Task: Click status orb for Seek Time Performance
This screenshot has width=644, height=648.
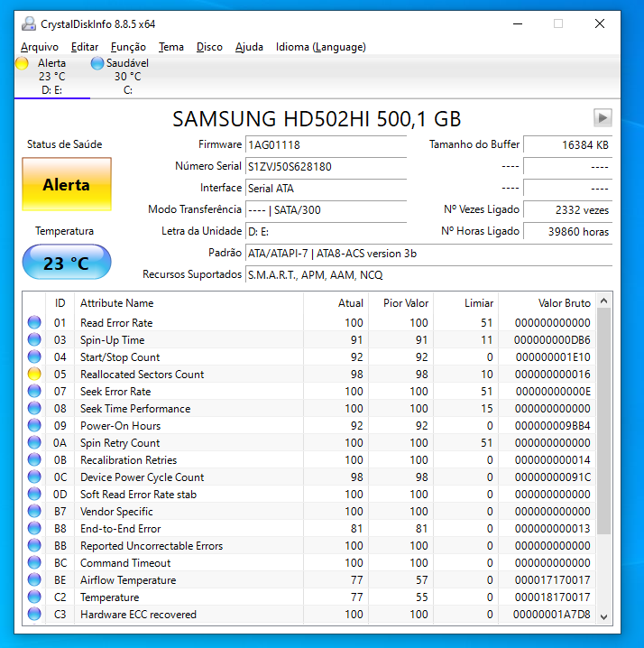Action: (34, 408)
